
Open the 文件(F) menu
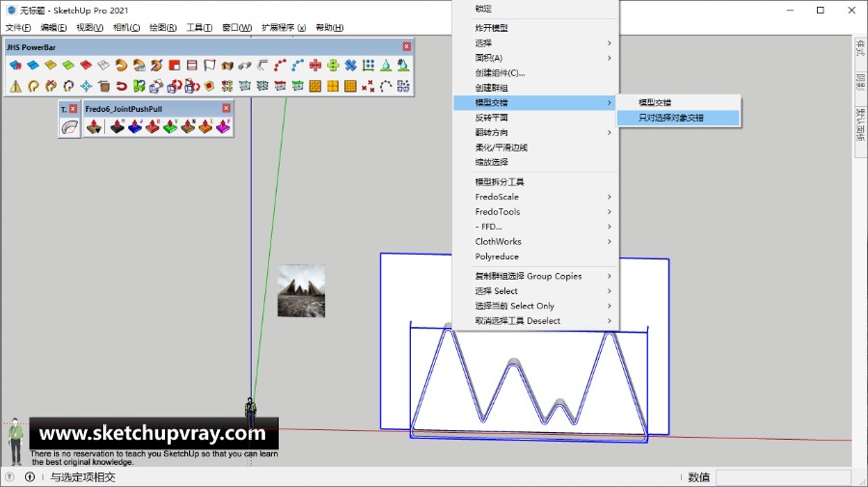[18, 28]
